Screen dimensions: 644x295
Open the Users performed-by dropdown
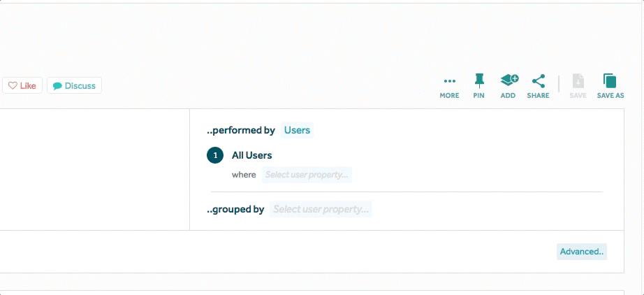(297, 130)
